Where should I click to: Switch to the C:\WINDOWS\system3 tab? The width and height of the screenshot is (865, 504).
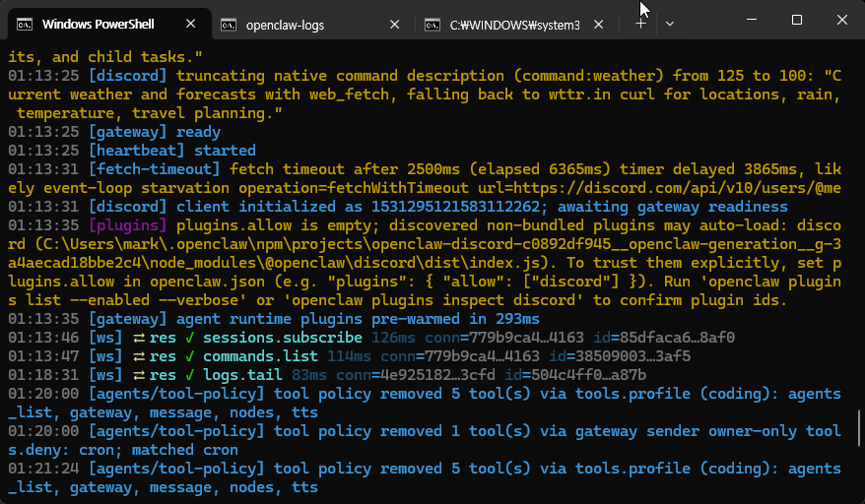(x=514, y=25)
